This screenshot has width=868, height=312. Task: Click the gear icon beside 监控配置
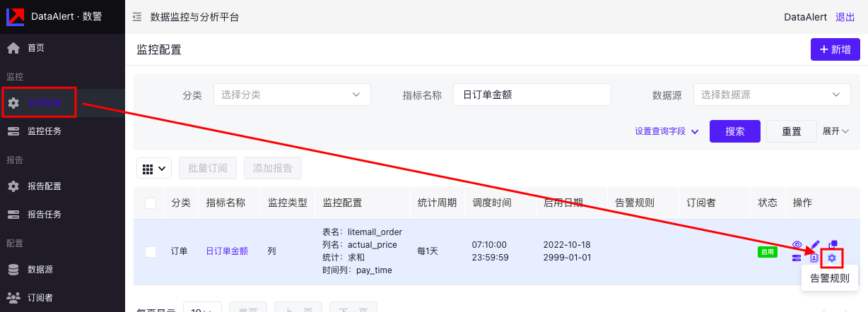13,103
